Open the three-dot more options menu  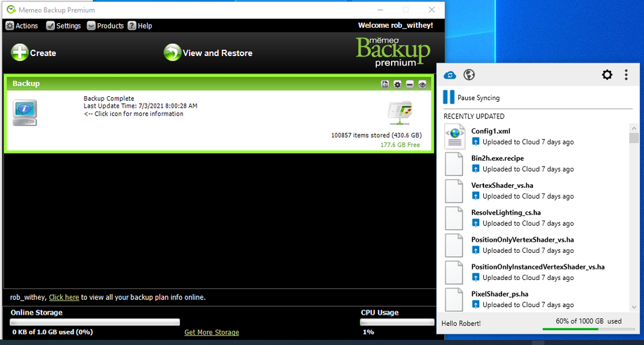point(626,75)
